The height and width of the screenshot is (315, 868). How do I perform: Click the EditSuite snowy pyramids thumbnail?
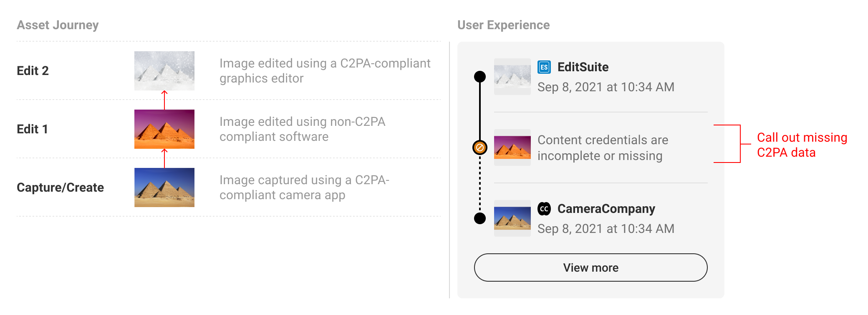512,77
